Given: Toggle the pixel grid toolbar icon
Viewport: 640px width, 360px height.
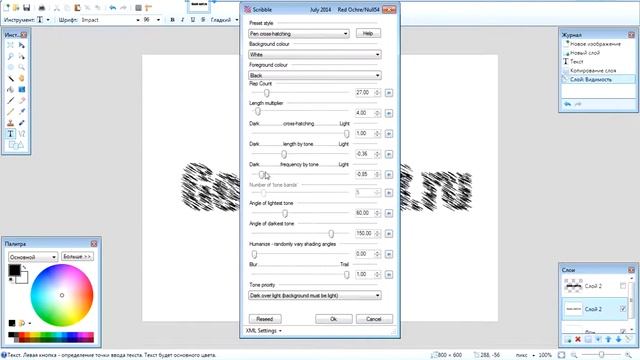Looking at the screenshot, I should click(138, 8).
